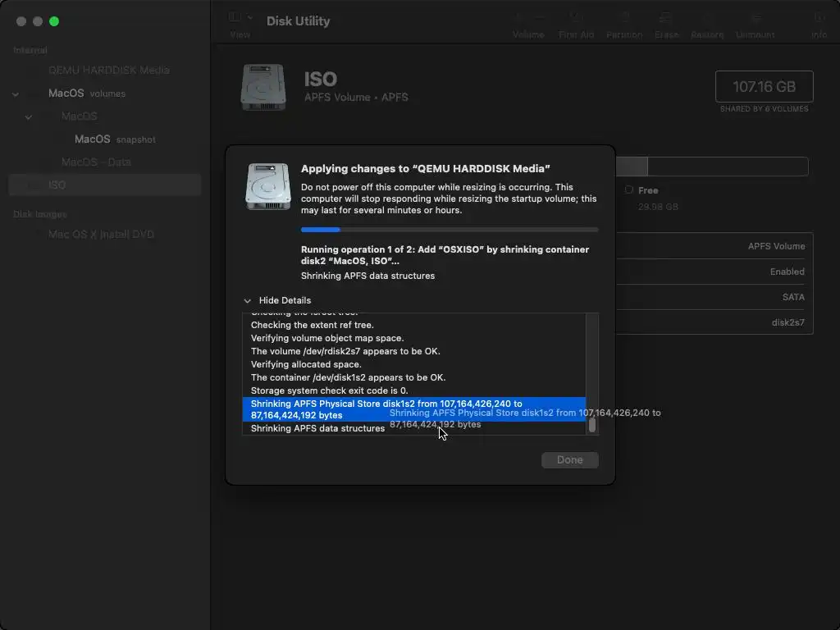Select Mac OS X Install DVD disk image
The width and height of the screenshot is (840, 630).
105,234
